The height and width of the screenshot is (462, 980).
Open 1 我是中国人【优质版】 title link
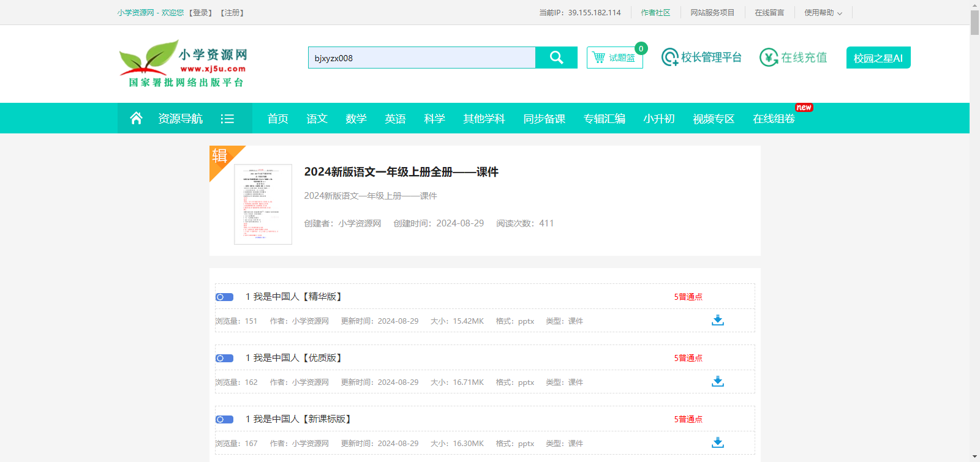pos(293,358)
